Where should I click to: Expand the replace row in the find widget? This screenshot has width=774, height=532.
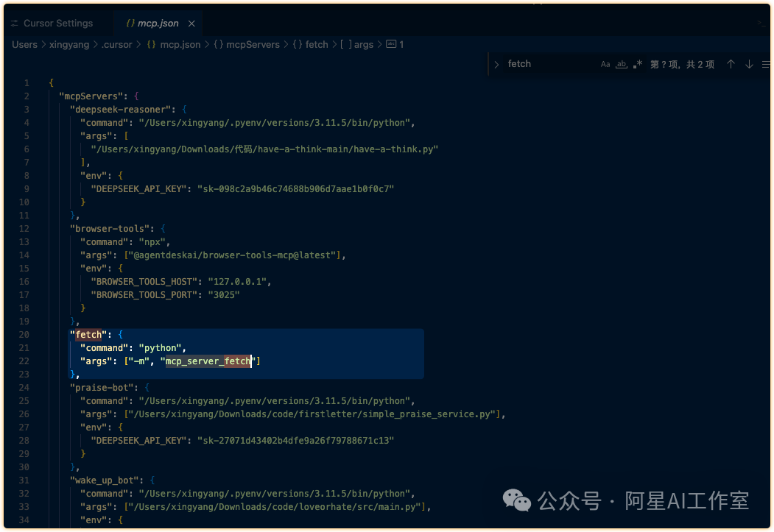coord(496,64)
